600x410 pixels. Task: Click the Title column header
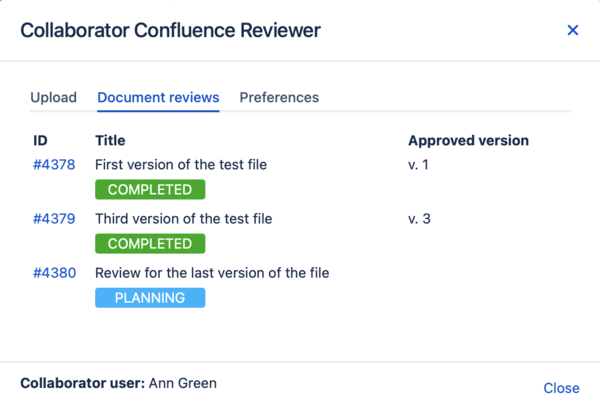pyautogui.click(x=110, y=141)
